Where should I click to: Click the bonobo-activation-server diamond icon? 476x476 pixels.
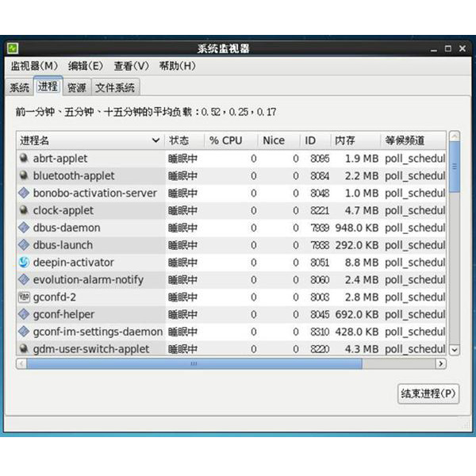tap(24, 193)
